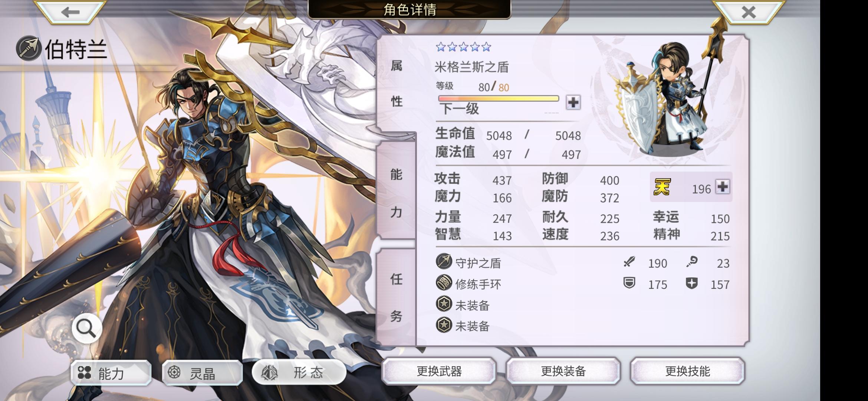868x401 pixels.
Task: Tap the back arrow button
Action: pyautogui.click(x=70, y=12)
